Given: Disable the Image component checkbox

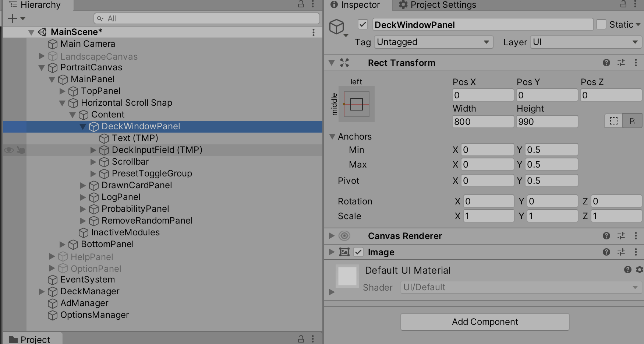Looking at the screenshot, I should tap(358, 252).
